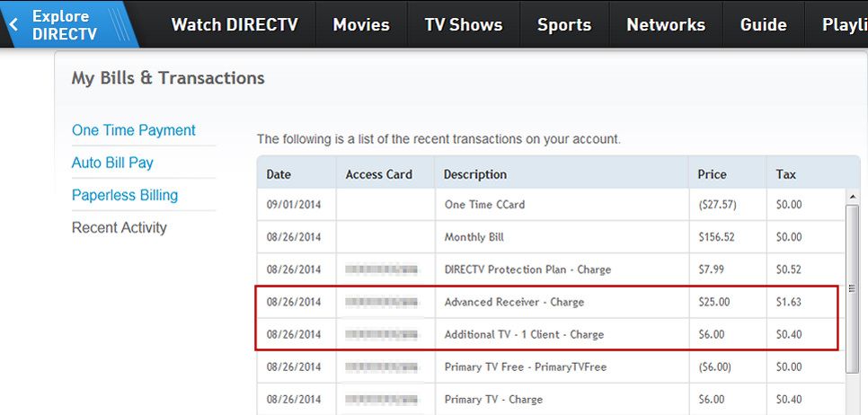Open the Networks navigation item
The height and width of the screenshot is (415, 868).
point(666,25)
